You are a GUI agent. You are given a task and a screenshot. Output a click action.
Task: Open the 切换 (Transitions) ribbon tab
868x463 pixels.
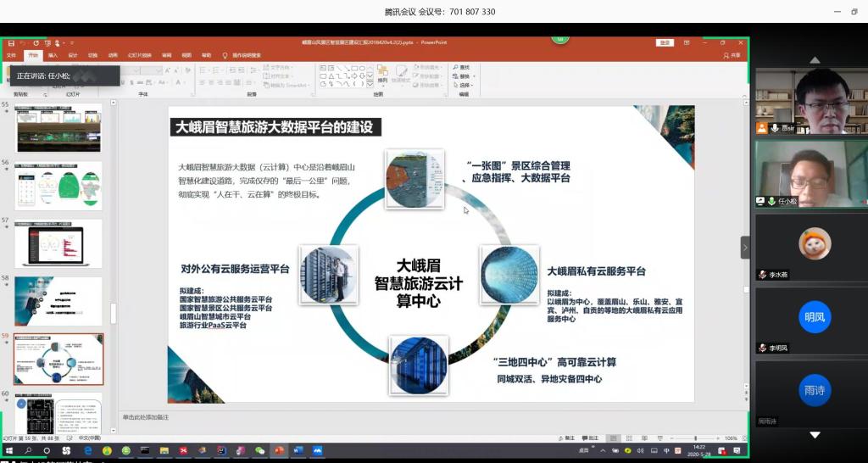(92, 55)
